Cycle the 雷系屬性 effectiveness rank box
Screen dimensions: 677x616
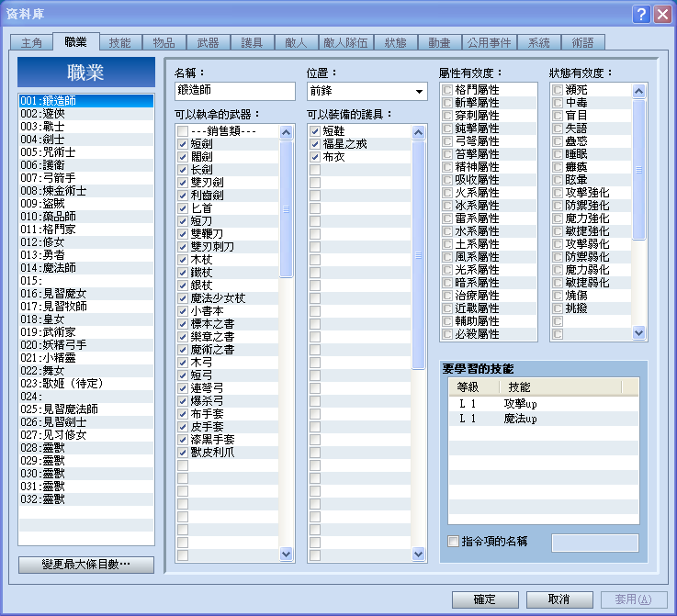pos(447,218)
